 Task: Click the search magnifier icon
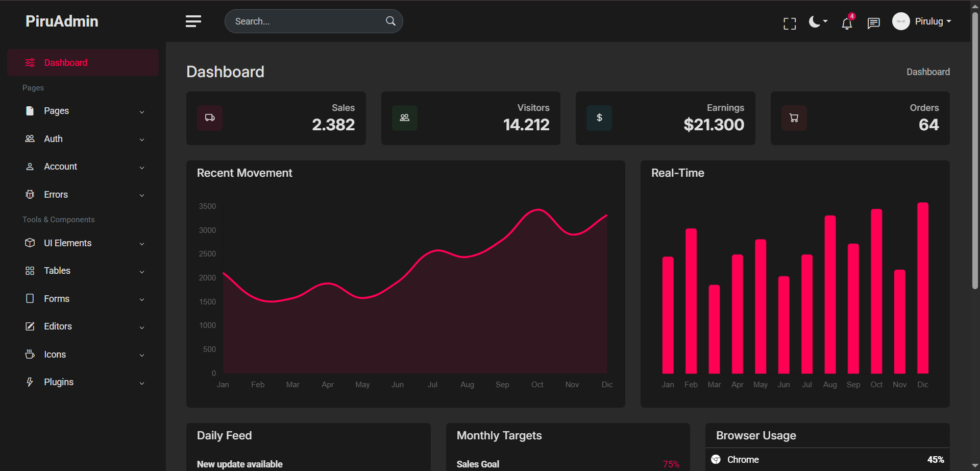390,21
